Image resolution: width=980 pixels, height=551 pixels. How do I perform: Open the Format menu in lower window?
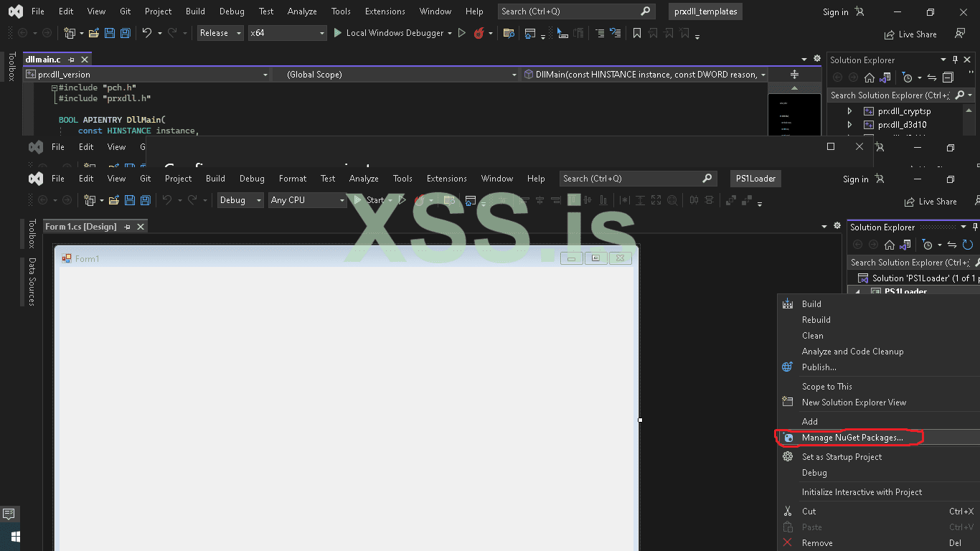click(x=292, y=179)
